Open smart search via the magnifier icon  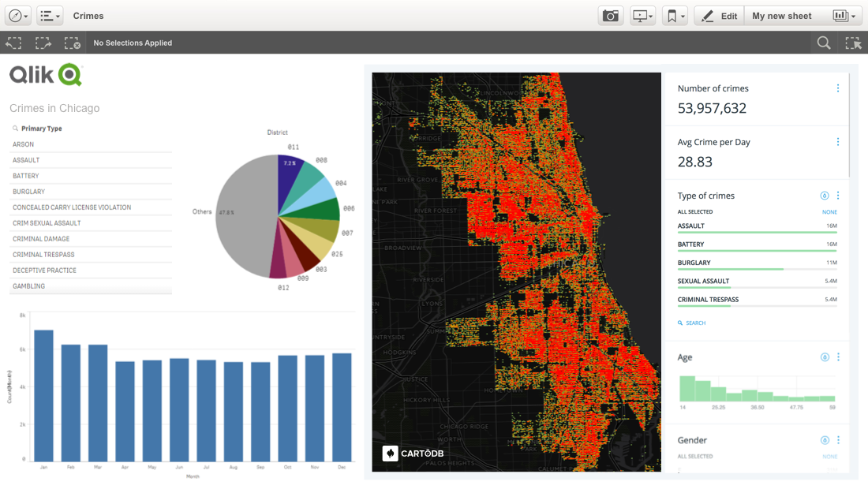(x=823, y=43)
